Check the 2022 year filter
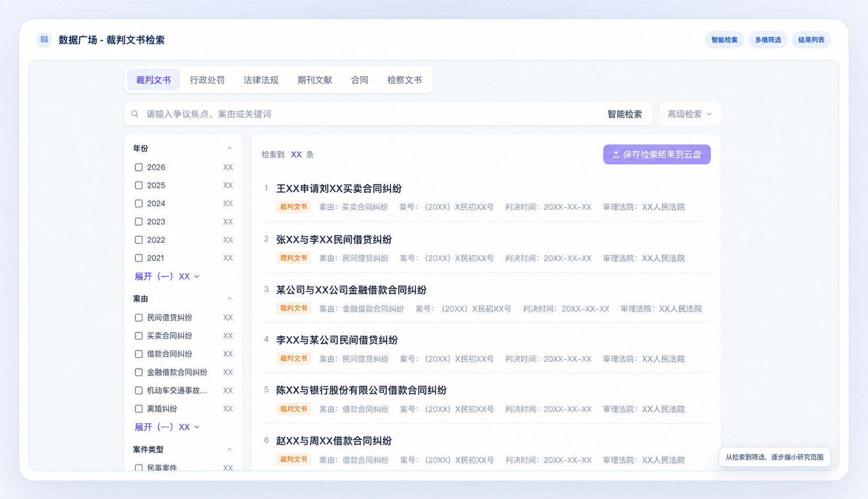 click(x=139, y=240)
